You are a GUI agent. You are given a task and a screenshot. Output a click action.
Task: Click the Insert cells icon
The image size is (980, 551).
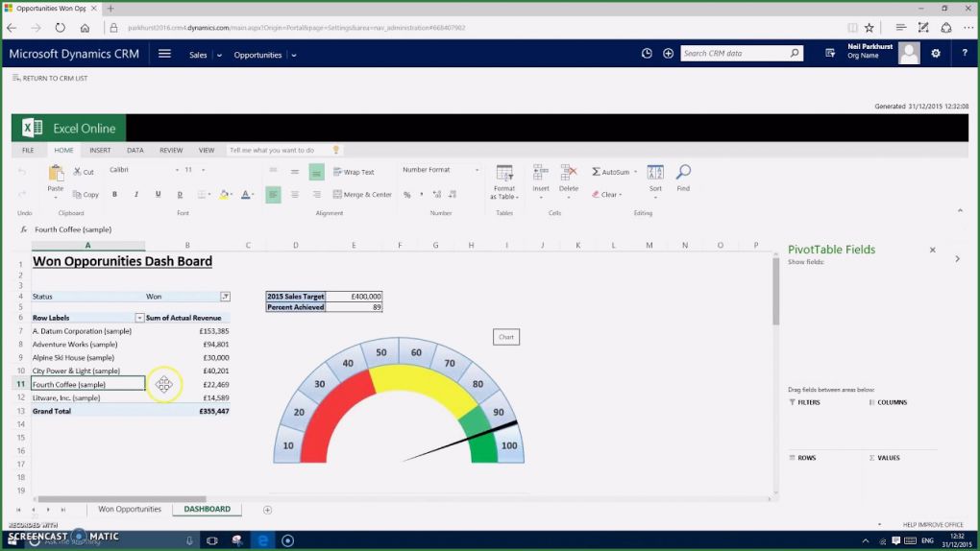pyautogui.click(x=541, y=173)
